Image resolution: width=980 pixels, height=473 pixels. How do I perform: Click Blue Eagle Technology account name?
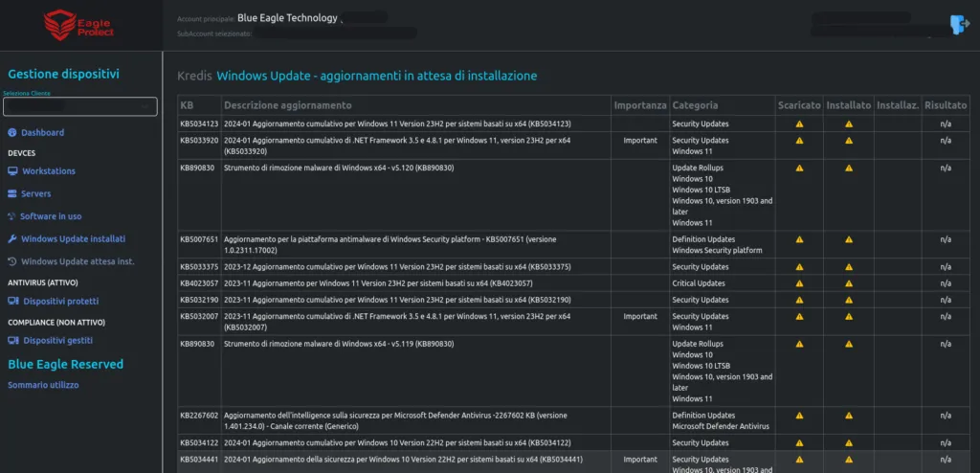(x=287, y=18)
